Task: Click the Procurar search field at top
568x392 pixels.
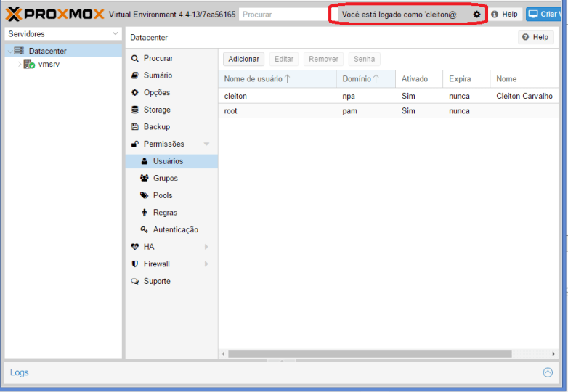Action: (x=282, y=15)
